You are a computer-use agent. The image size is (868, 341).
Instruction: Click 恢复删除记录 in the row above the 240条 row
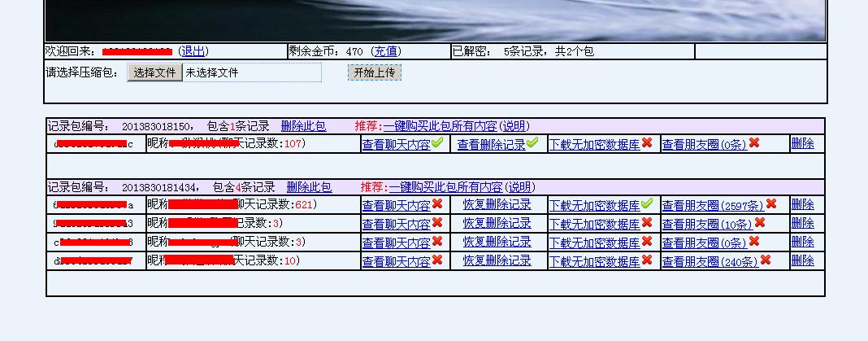(x=497, y=243)
